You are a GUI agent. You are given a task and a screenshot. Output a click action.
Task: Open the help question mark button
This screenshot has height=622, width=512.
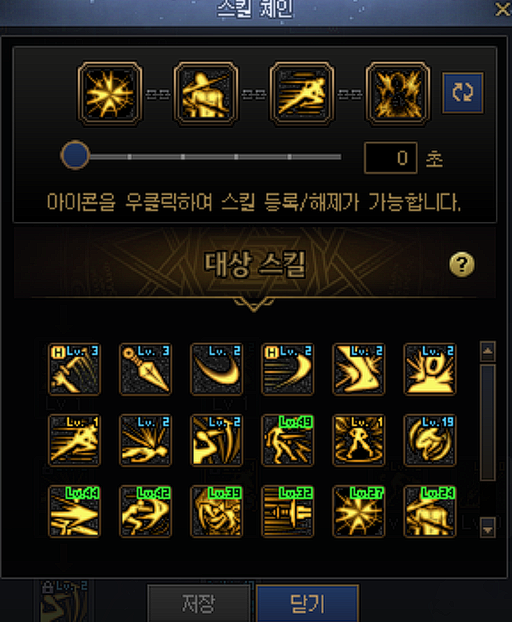click(x=462, y=264)
